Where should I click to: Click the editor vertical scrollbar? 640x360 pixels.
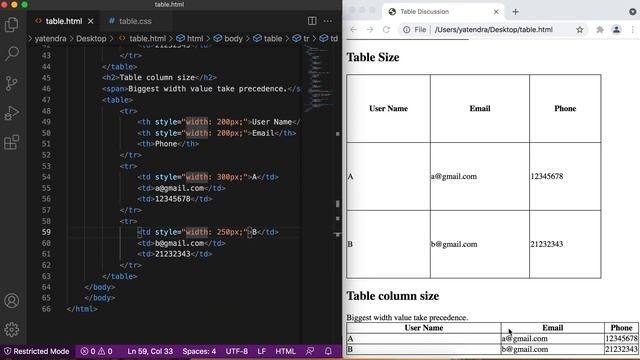[338, 194]
